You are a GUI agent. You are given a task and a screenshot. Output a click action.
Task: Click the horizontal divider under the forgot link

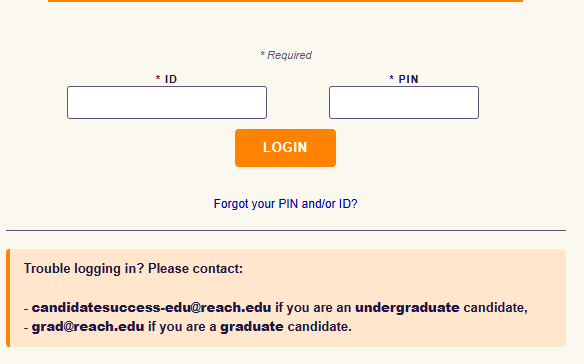click(x=286, y=231)
